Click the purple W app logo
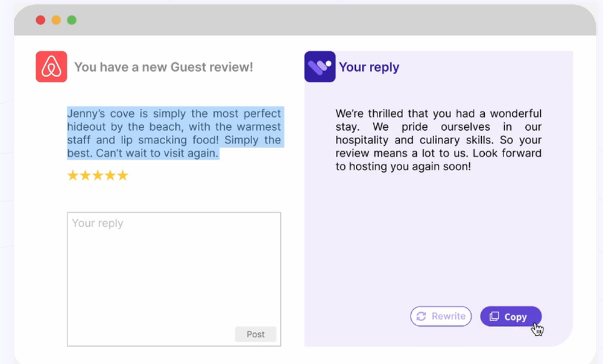The width and height of the screenshot is (603, 364). (x=320, y=66)
